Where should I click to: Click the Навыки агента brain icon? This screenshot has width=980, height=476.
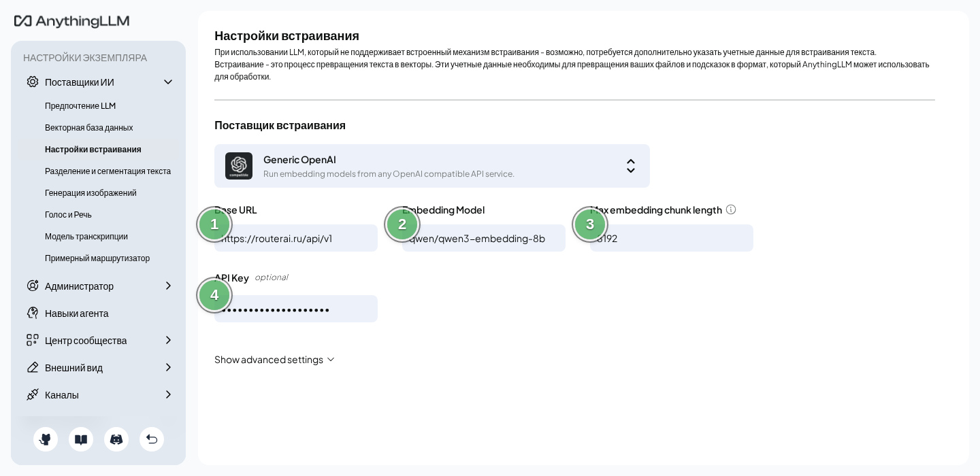tap(33, 313)
